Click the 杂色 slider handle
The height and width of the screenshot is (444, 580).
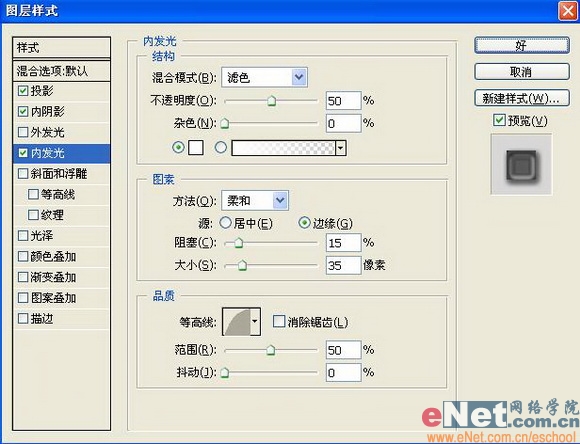coord(225,123)
